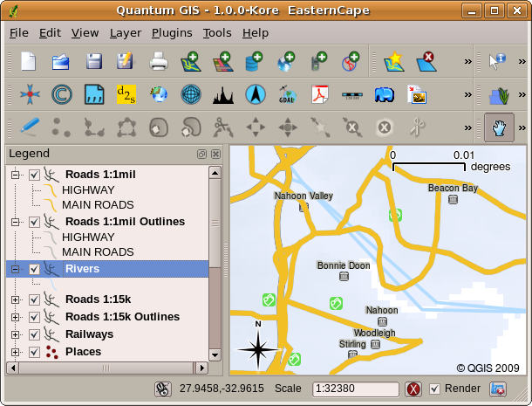Click the Save Project floppy disk icon
Viewport: 532px width, 406px height.
[93, 61]
